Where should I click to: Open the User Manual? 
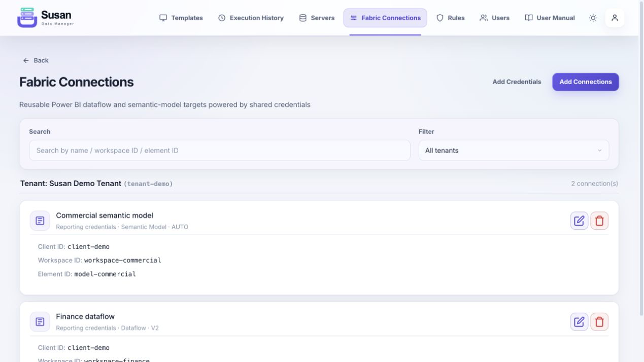pos(550,18)
